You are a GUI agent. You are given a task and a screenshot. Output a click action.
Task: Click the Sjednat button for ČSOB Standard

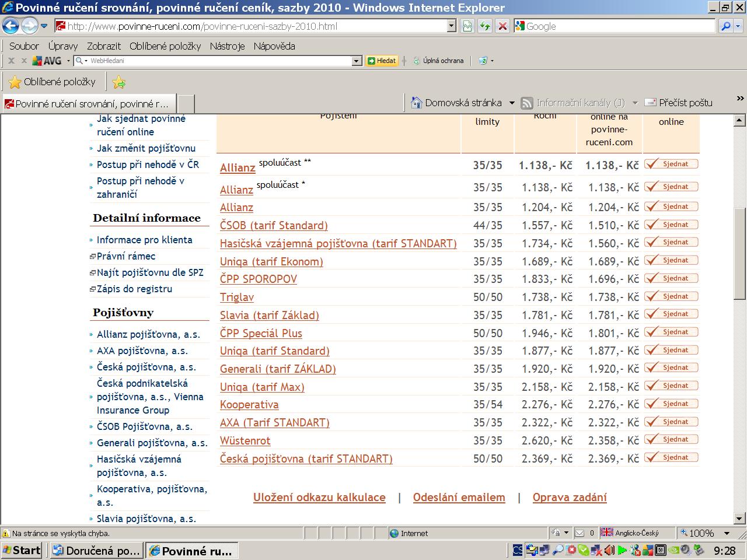click(x=671, y=225)
